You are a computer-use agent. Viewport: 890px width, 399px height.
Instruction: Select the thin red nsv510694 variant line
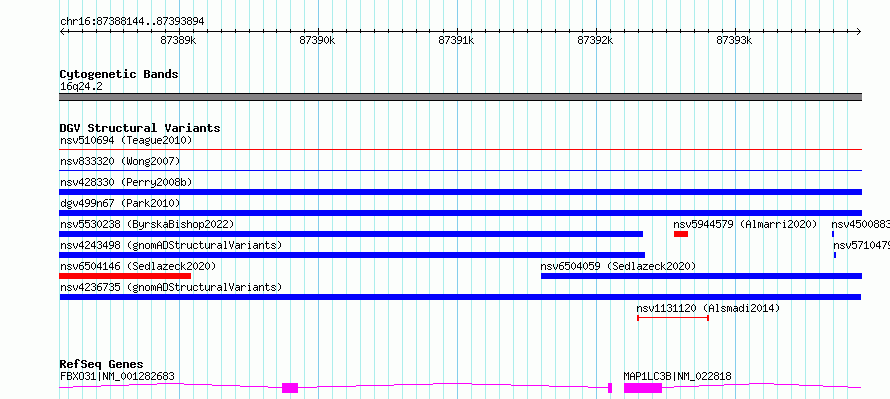(x=460, y=149)
